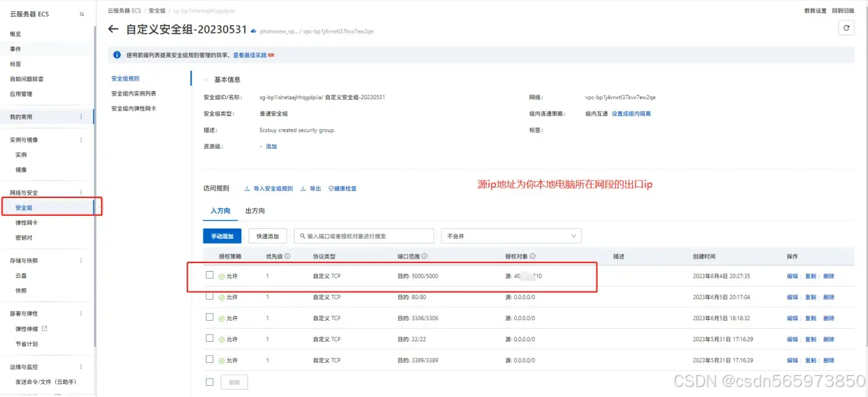Click the 健康检查 health check icon
The image size is (868, 397).
pyautogui.click(x=331, y=189)
